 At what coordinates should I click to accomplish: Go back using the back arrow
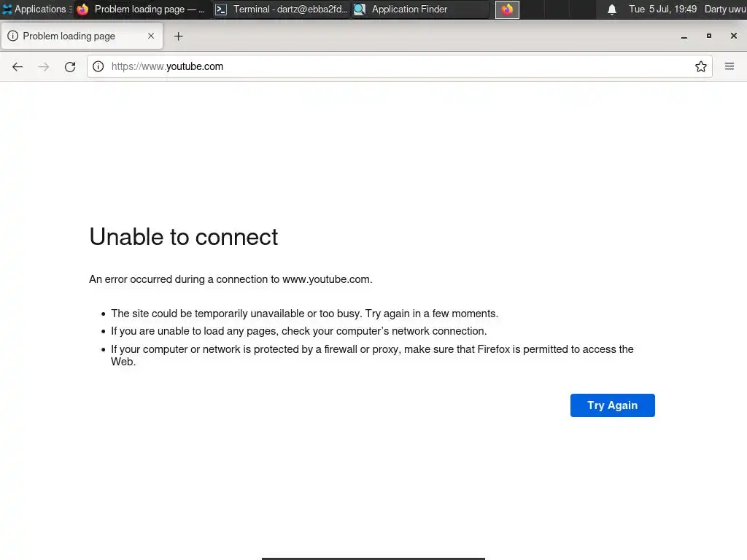[x=18, y=66]
